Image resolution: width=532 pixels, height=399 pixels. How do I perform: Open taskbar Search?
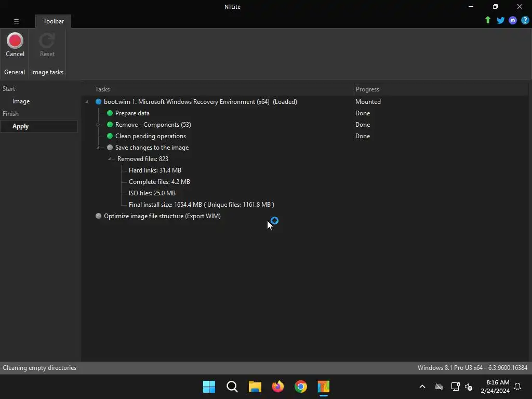pos(232,387)
